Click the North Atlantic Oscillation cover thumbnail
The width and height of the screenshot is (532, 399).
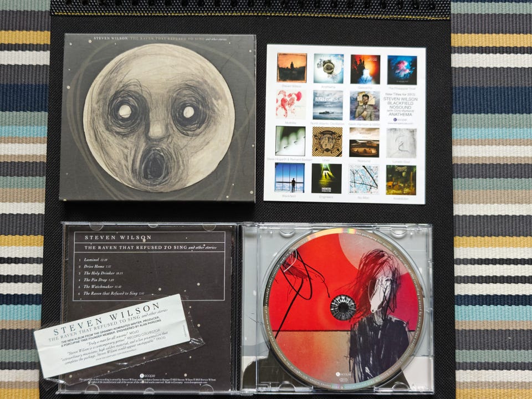click(x=328, y=105)
